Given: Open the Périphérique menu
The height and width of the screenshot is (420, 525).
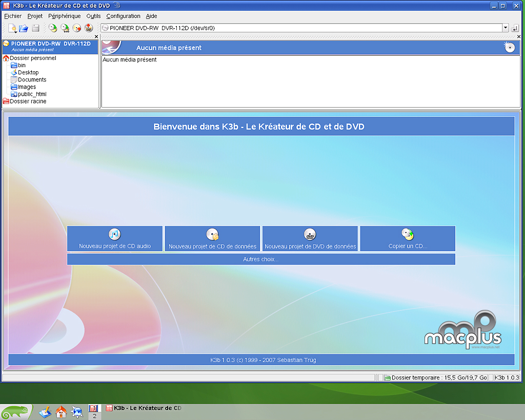Looking at the screenshot, I should [x=64, y=16].
